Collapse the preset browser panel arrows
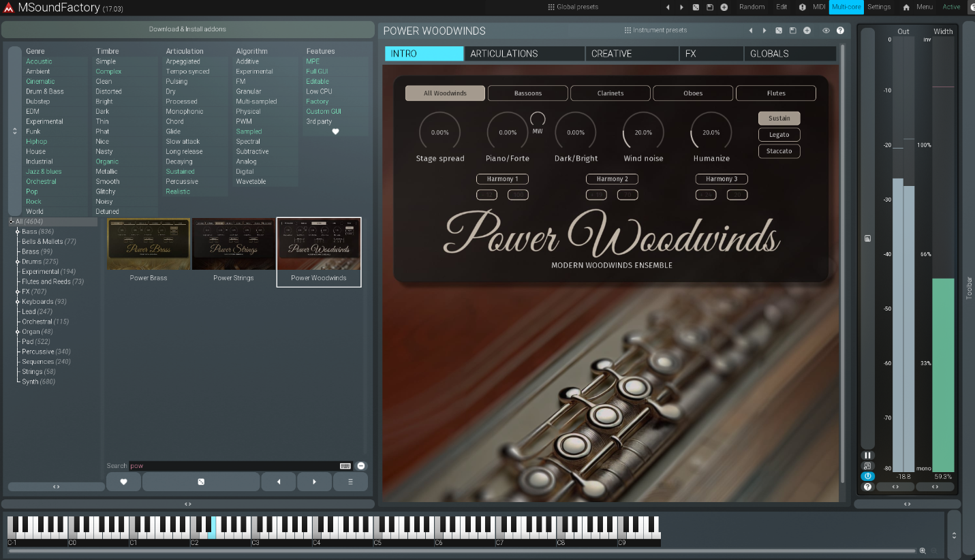 click(188, 504)
